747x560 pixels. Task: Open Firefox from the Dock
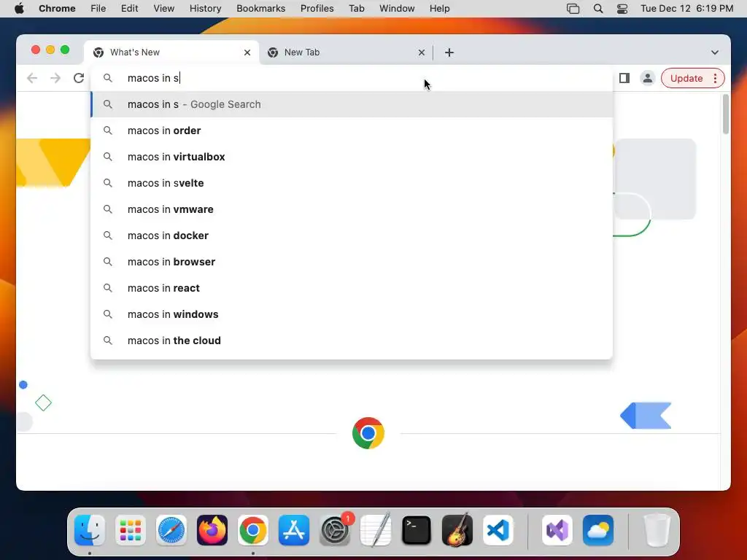(x=212, y=530)
